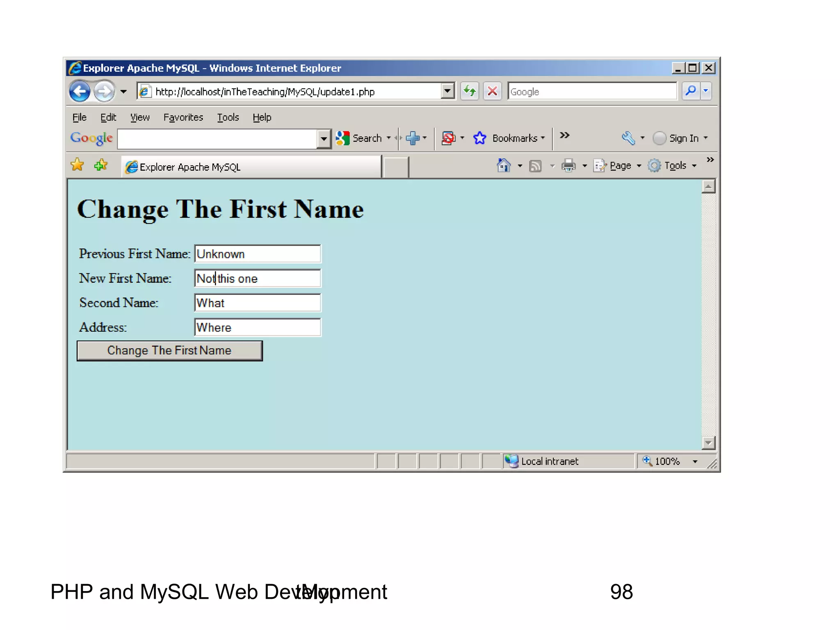Viewport: 840px width, 630px height.
Task: Click the Google toolbar wrench settings icon
Action: click(x=628, y=138)
